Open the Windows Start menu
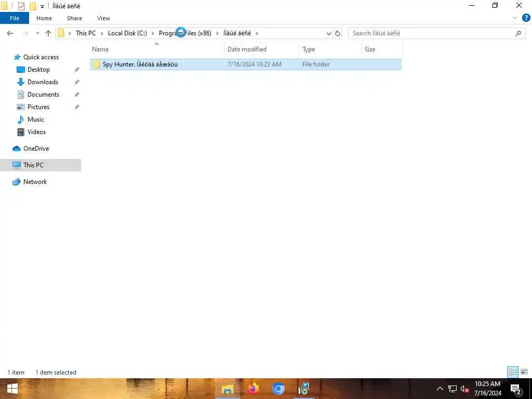Viewport: 532px width, 399px height. tap(12, 389)
